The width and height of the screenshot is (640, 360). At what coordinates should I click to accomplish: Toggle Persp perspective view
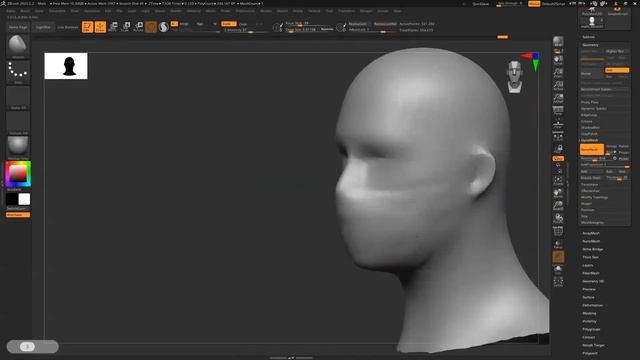(558, 111)
